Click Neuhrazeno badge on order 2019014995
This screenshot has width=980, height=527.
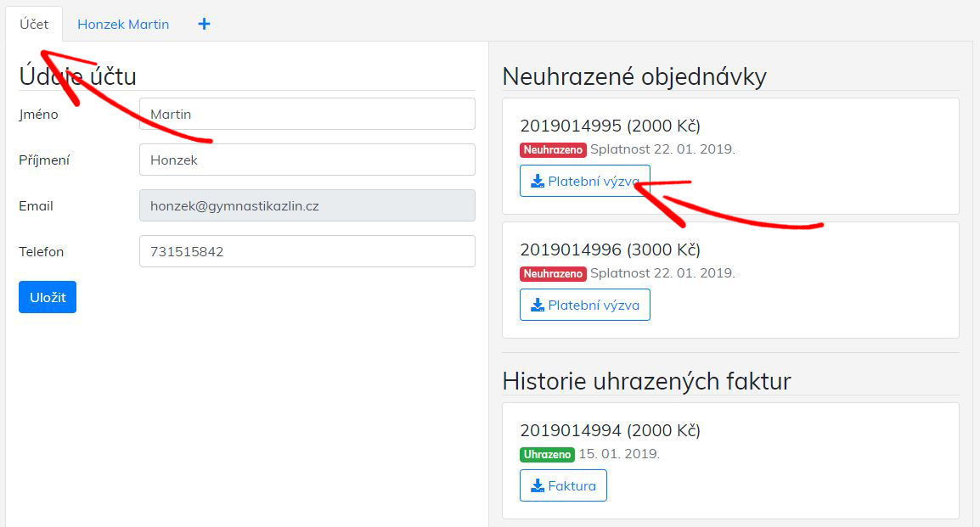[x=553, y=150]
